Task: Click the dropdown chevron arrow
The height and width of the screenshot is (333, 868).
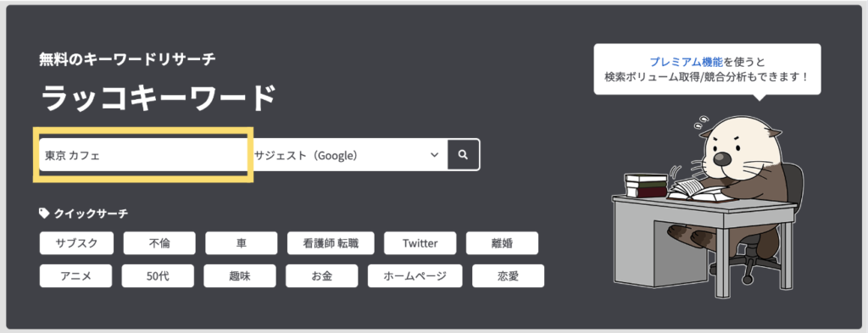Action: point(435,155)
